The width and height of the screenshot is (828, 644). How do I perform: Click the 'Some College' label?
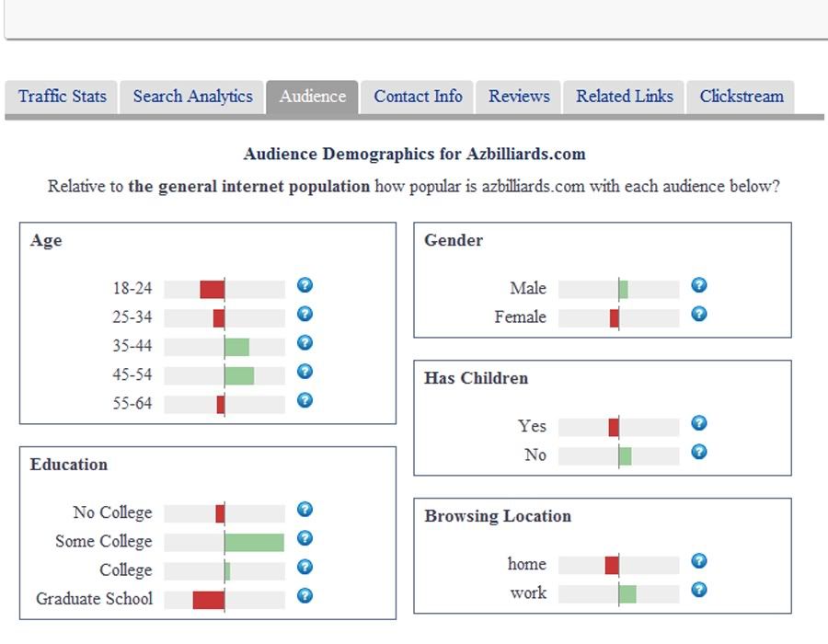pyautogui.click(x=104, y=542)
